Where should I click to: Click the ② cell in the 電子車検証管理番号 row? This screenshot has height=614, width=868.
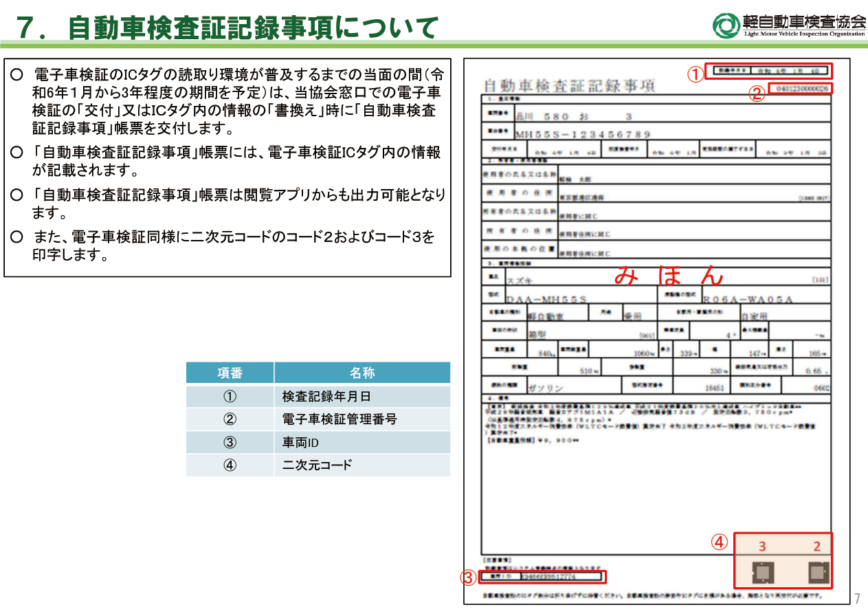(x=230, y=419)
